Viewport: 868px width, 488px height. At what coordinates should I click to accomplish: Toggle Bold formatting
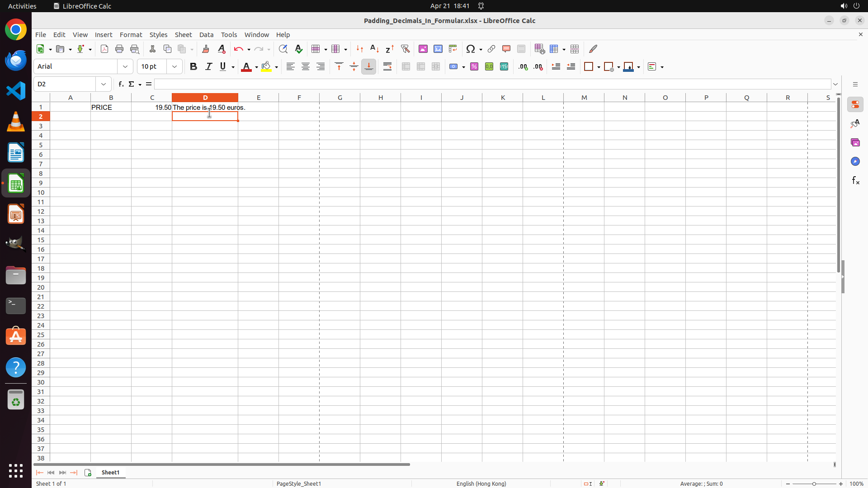tap(193, 66)
